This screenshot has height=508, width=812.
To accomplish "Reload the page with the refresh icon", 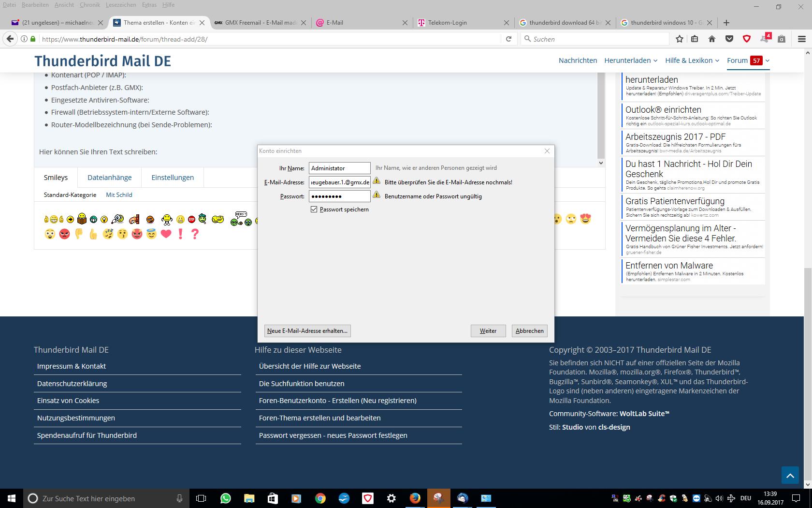I will (508, 39).
